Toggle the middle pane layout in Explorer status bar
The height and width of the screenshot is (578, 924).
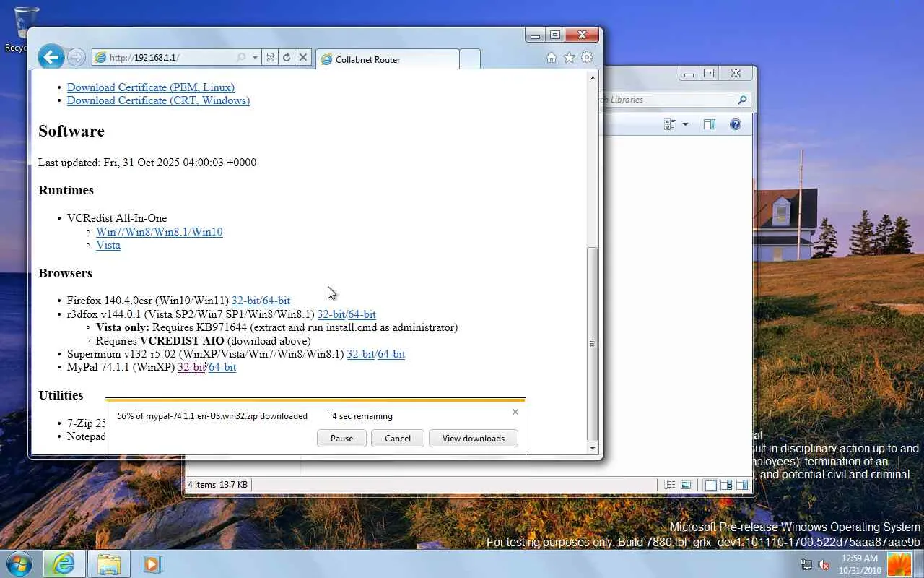[726, 485]
